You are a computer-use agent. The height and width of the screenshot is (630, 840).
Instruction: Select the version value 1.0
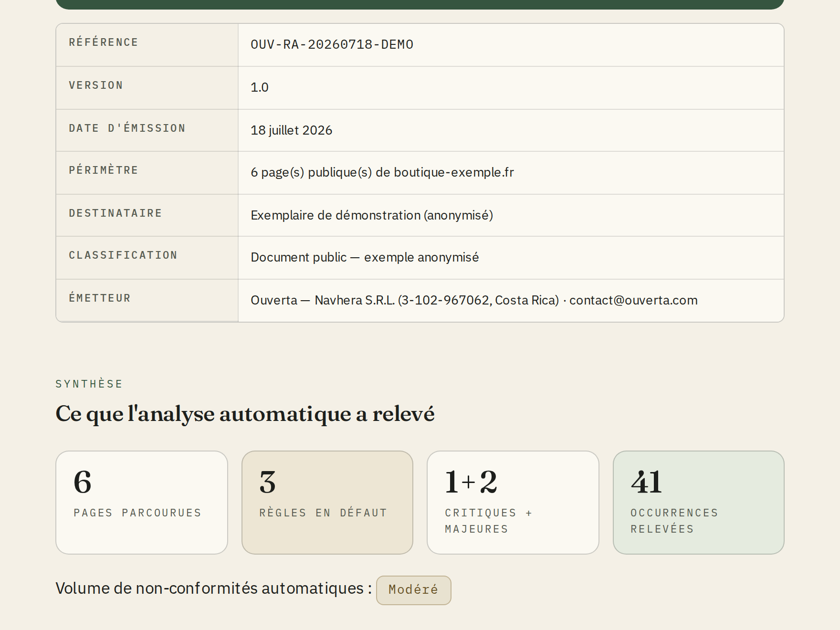[x=260, y=87]
